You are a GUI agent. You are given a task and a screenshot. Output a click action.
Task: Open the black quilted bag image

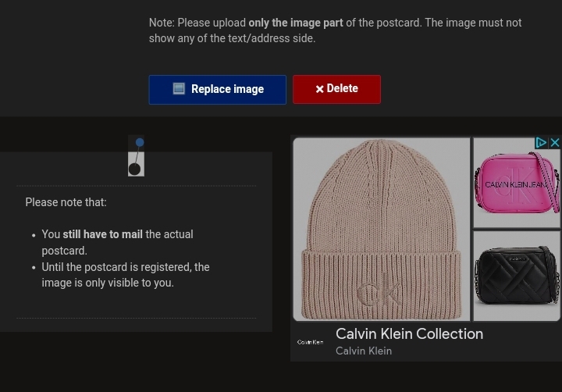tap(517, 276)
